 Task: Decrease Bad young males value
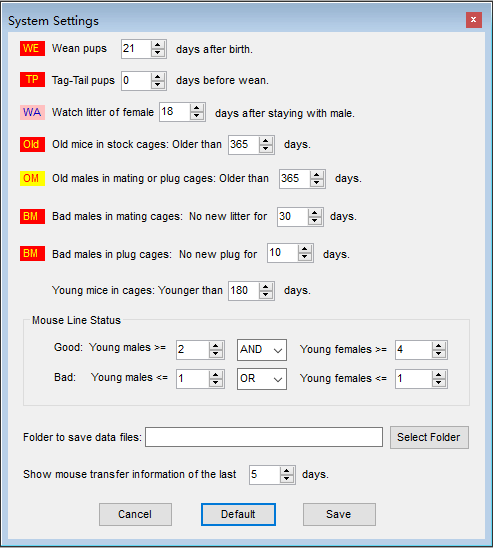216,383
